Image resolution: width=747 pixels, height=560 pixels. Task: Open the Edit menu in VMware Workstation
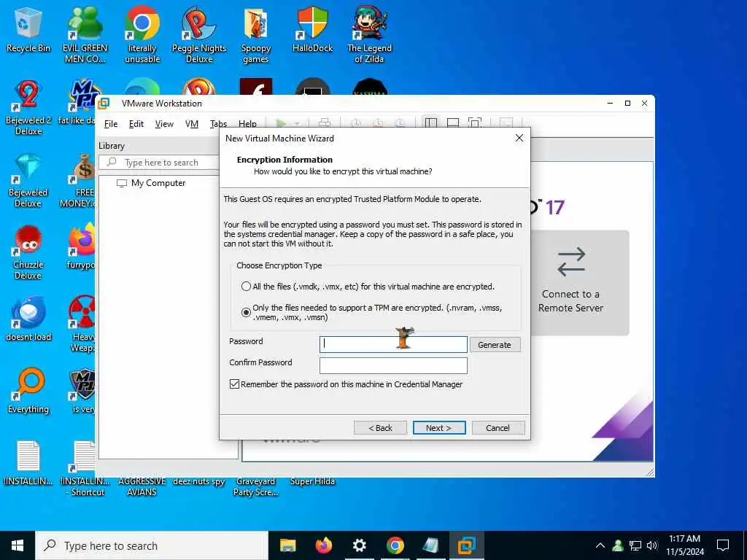pyautogui.click(x=136, y=124)
